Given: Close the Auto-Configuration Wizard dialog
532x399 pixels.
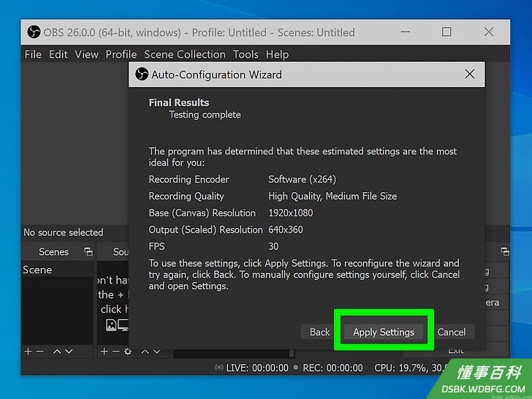Looking at the screenshot, I should 470,74.
